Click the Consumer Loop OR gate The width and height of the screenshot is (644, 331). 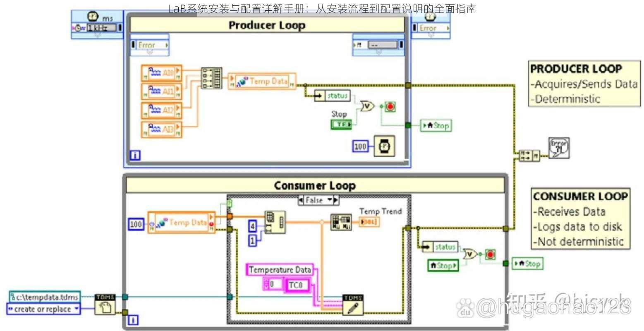coord(470,254)
